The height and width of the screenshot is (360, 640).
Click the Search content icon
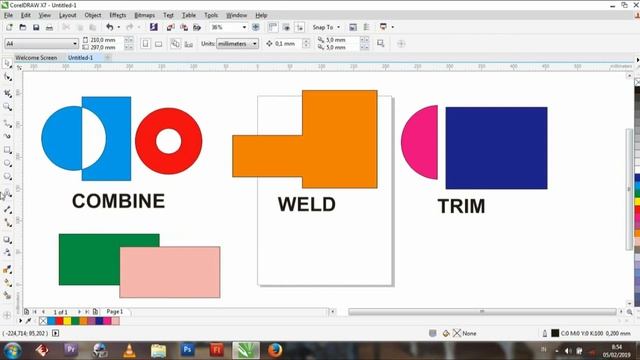[153, 27]
